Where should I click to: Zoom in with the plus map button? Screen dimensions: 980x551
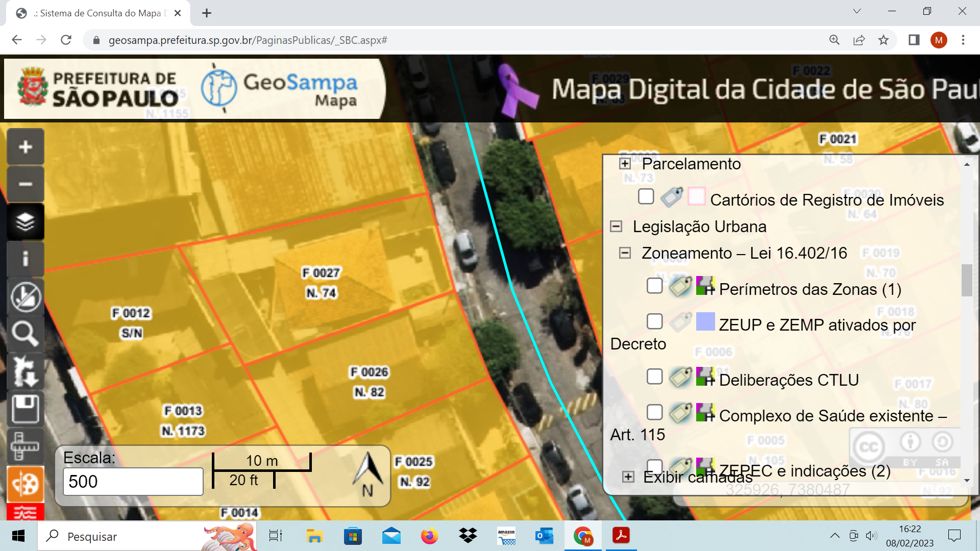[x=26, y=147]
